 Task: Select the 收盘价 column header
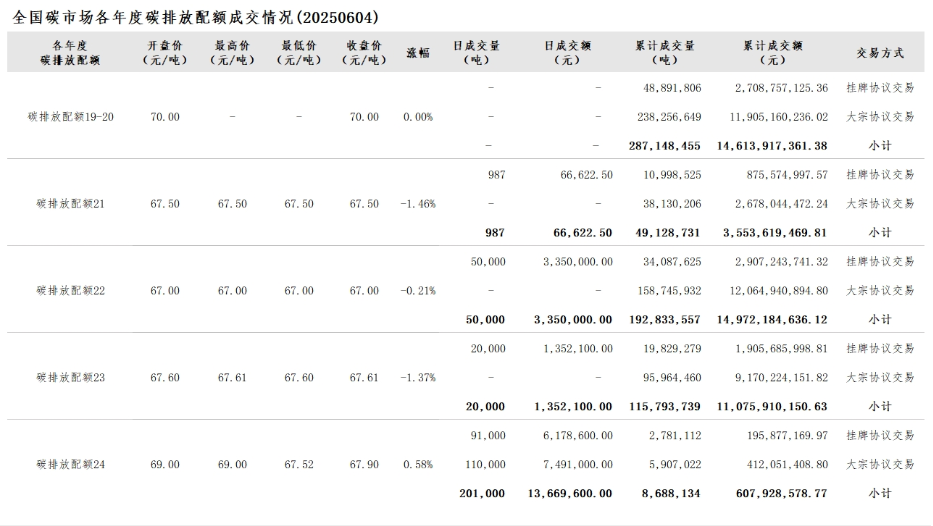click(x=364, y=52)
